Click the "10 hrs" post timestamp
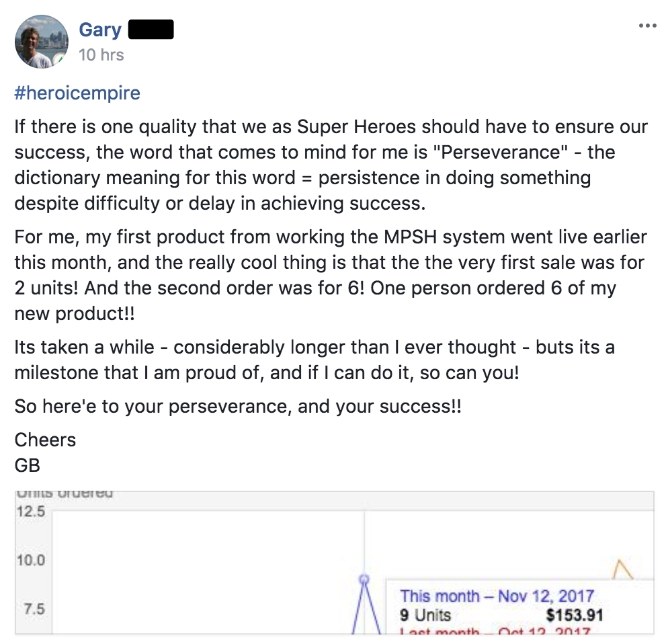Viewport: 668px width, 644px height. [x=101, y=54]
